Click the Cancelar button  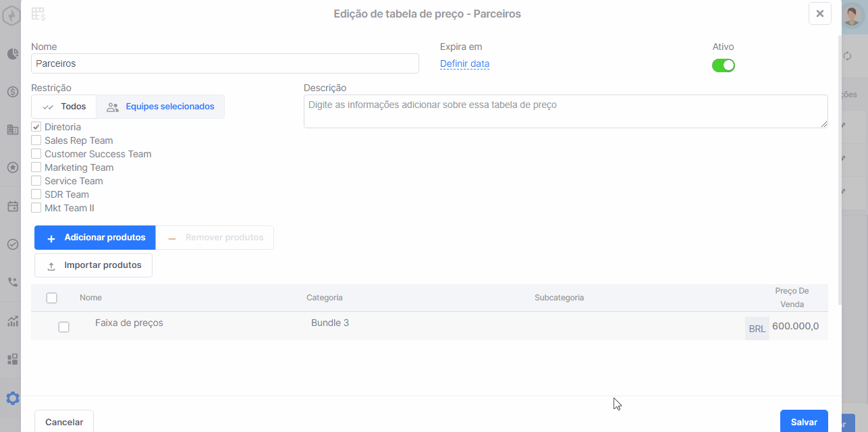pyautogui.click(x=64, y=422)
